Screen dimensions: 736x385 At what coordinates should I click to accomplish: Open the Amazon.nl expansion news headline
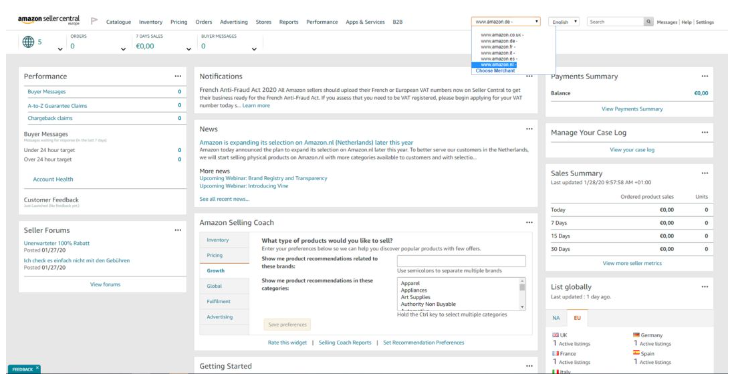306,142
